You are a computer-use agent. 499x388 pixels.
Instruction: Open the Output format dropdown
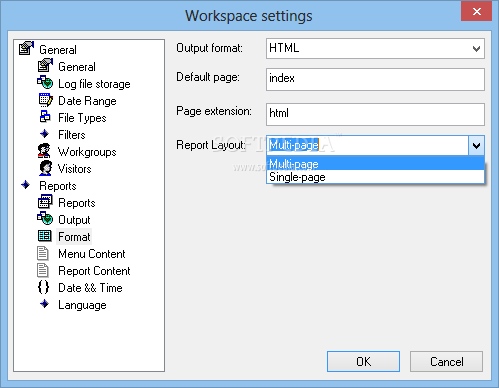375,49
